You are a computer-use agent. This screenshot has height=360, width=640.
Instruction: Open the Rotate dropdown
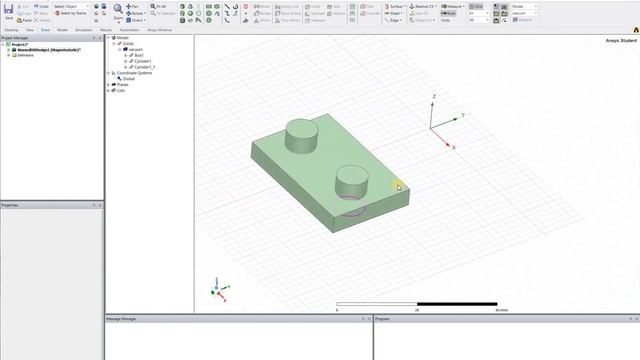click(136, 13)
